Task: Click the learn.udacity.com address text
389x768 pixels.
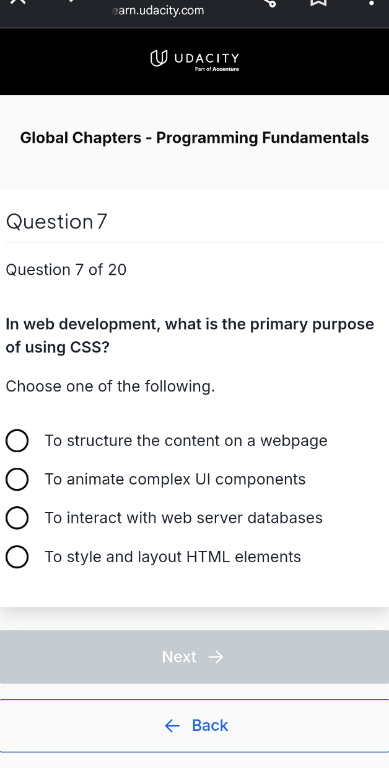Action: [158, 10]
